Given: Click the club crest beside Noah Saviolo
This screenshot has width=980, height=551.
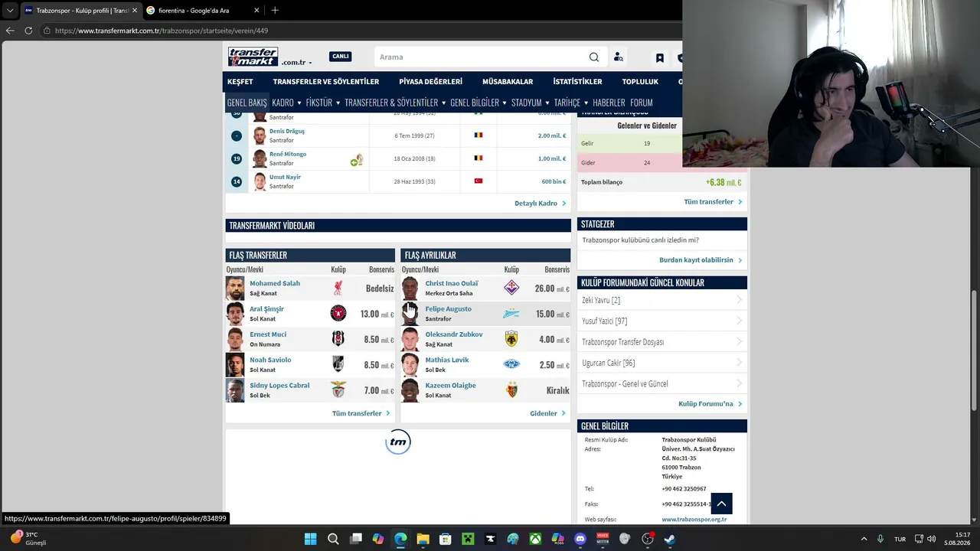Looking at the screenshot, I should pos(338,364).
